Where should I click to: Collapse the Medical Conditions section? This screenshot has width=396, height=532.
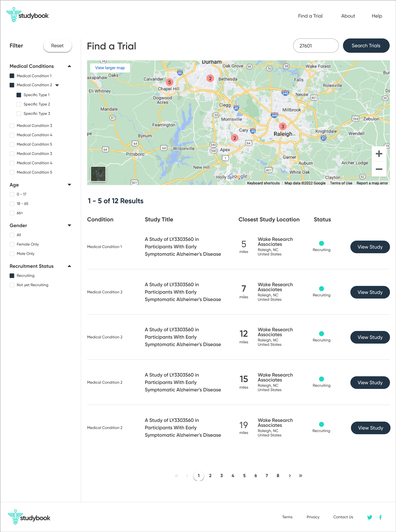click(69, 66)
